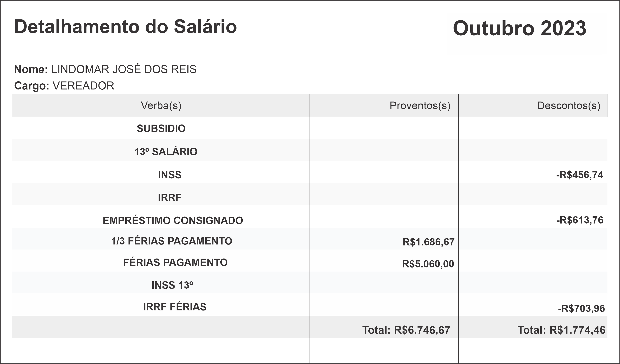The image size is (620, 364).
Task: Click the Proventos(s) column header
Action: click(420, 105)
